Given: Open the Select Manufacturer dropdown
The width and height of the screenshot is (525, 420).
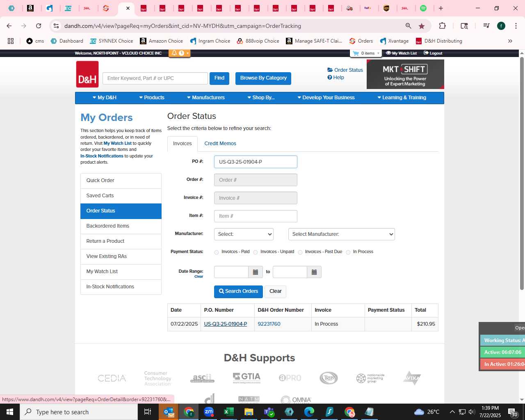Looking at the screenshot, I should 342,234.
